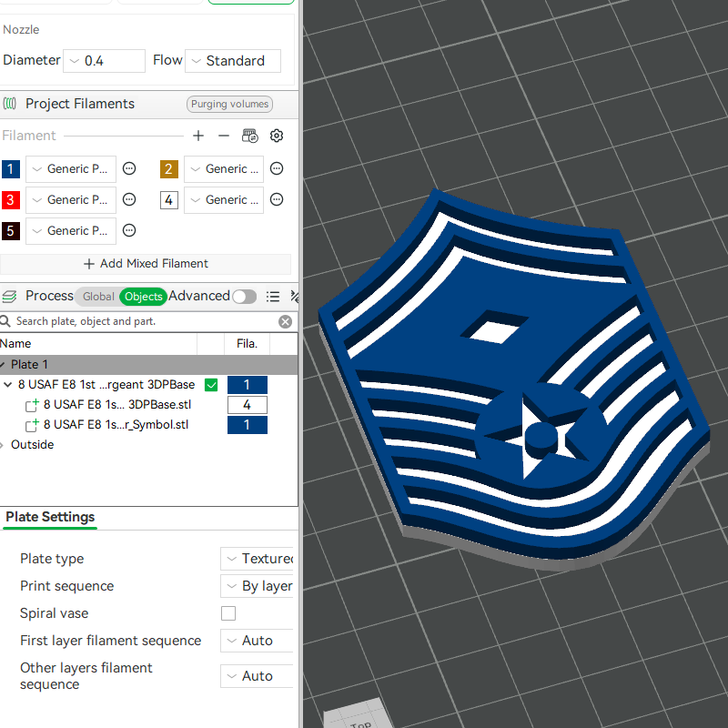Viewport: 728px width, 728px height.
Task: Expand the Outside tree node
Action: click(3, 445)
